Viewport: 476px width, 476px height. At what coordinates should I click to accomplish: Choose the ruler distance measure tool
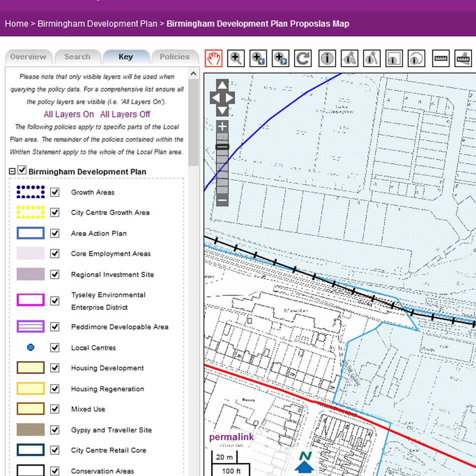[441, 59]
